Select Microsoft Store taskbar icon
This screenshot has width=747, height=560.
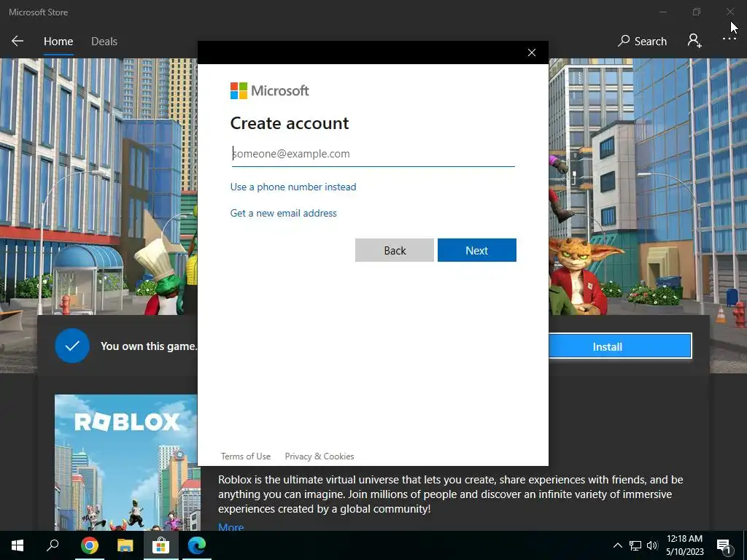[161, 545]
